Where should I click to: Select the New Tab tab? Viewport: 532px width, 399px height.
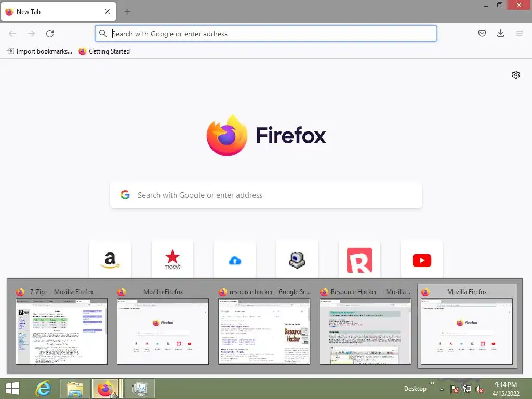click(58, 12)
